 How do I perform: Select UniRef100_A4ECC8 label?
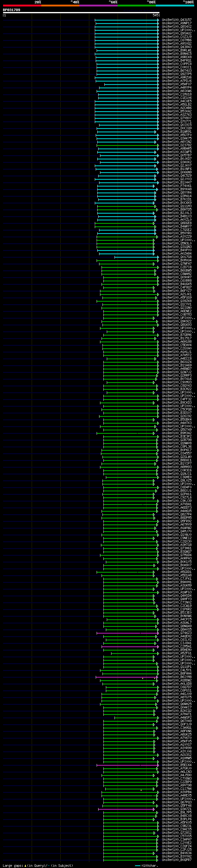click(x=177, y=358)
